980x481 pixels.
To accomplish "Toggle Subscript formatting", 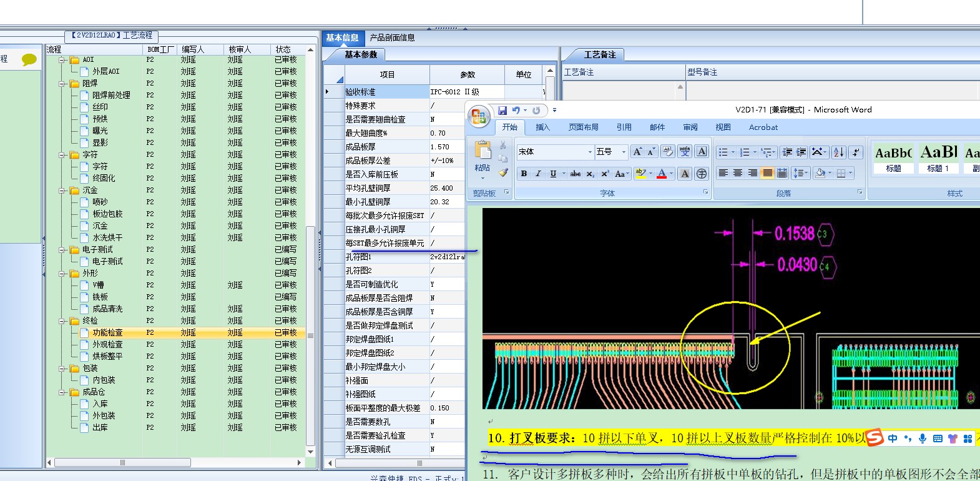I will [590, 174].
